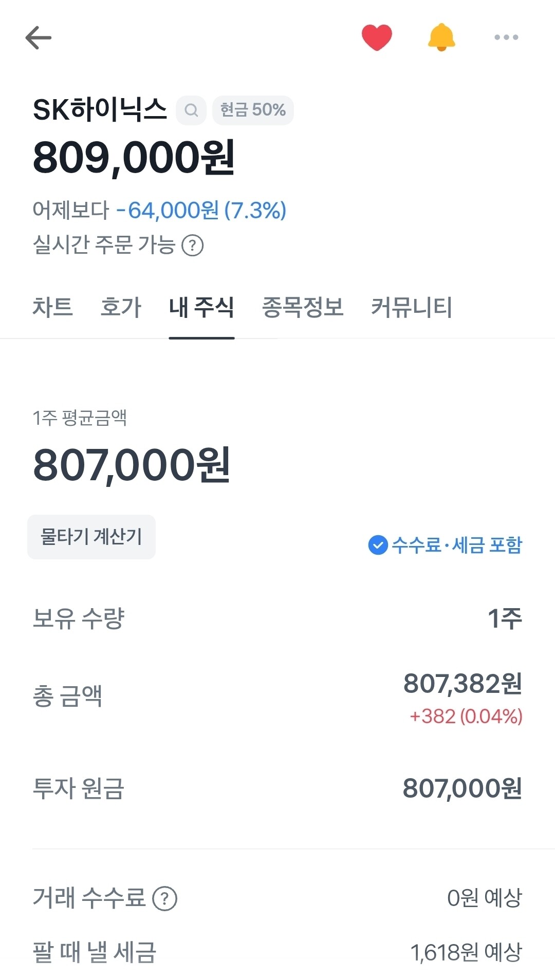Tap the 총 금액 807,382원 row
This screenshot has height=980, width=555.
click(x=277, y=696)
